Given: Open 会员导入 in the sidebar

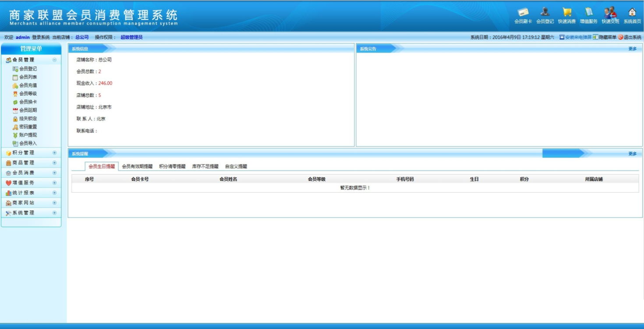Looking at the screenshot, I should pos(25,143).
